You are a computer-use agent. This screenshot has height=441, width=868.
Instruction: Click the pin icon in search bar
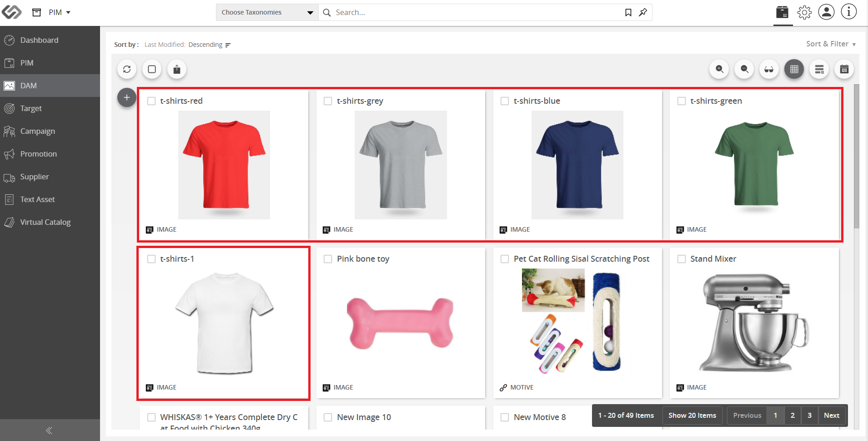[x=643, y=12]
